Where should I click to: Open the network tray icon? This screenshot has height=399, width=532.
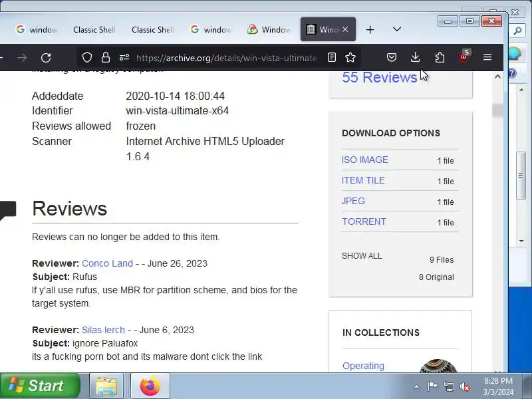(448, 386)
